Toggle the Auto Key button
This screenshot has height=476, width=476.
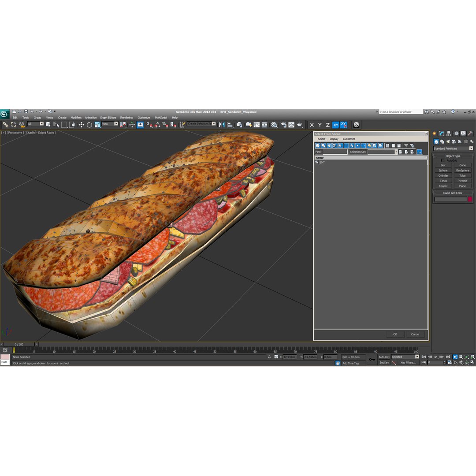coord(384,357)
